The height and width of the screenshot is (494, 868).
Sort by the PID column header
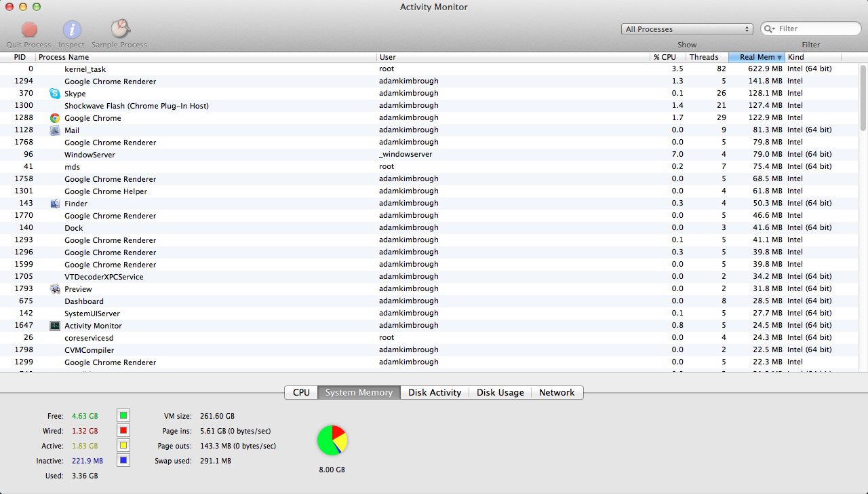pos(19,57)
